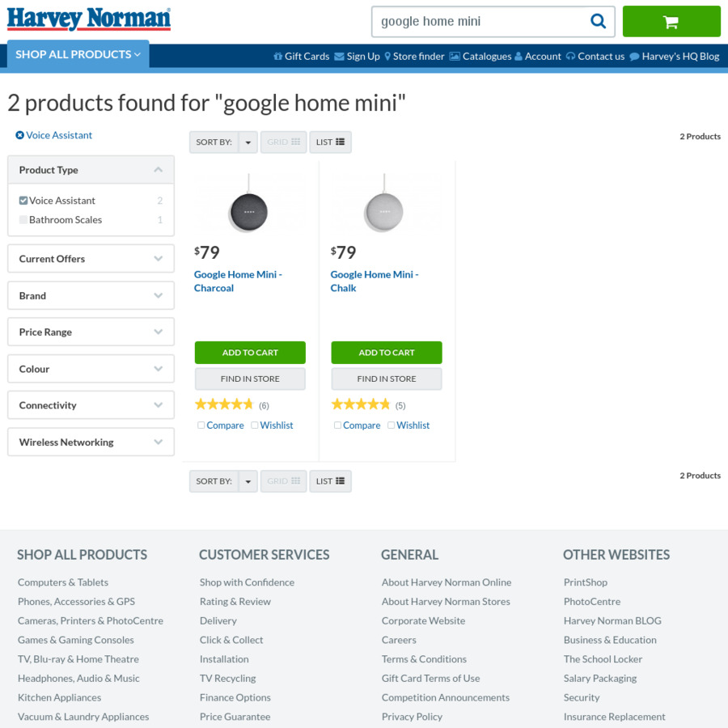Switch to GRID view in top toolbar
The height and width of the screenshot is (728, 728).
pos(284,142)
